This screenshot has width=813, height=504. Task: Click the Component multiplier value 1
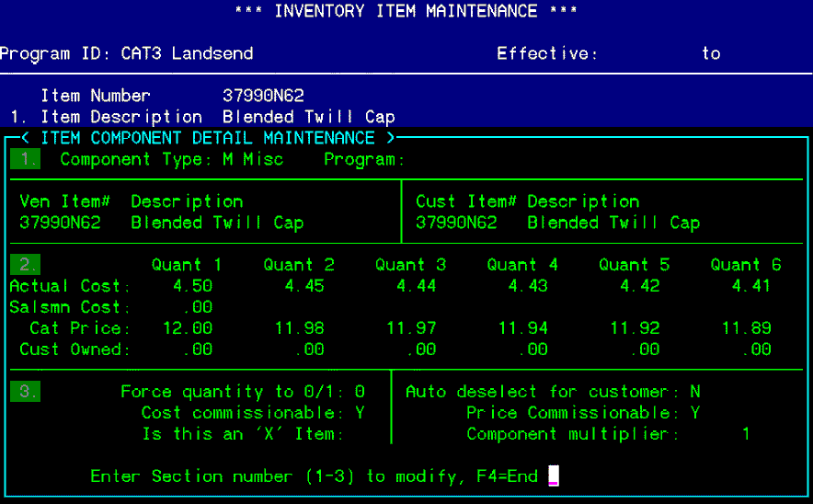tap(746, 434)
